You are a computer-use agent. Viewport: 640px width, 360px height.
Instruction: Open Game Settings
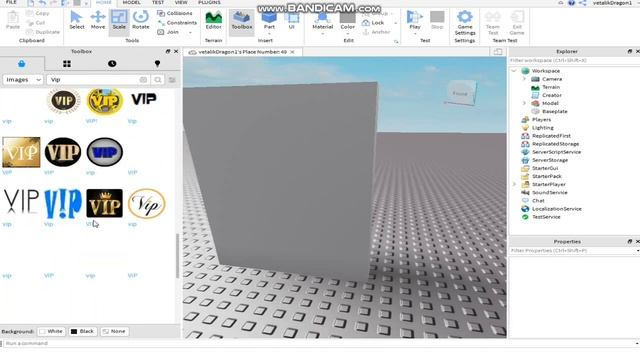465,22
